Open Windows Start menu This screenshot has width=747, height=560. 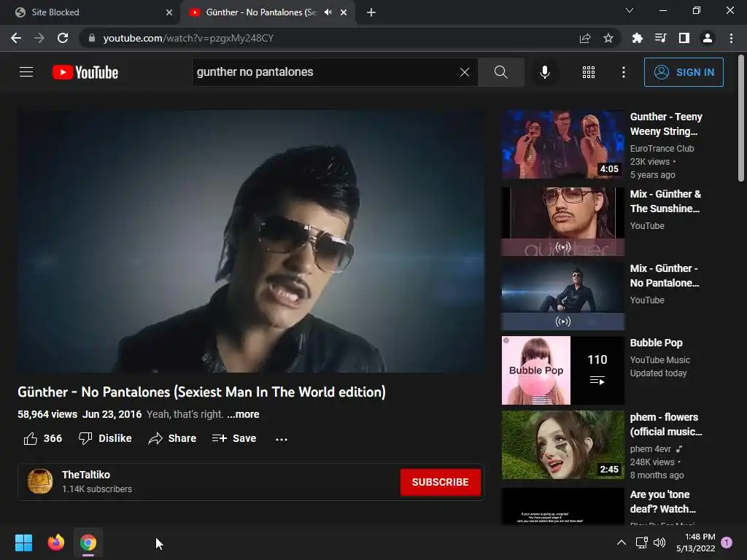click(23, 542)
